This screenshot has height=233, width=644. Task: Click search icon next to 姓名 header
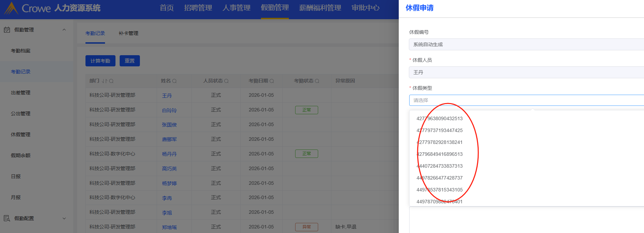[x=174, y=81]
